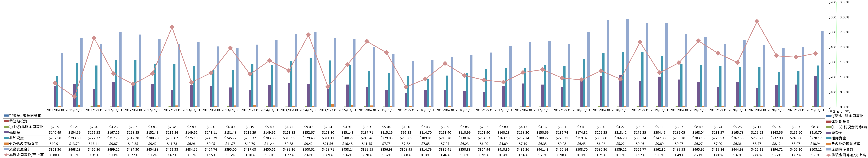This screenshot has width=868, height=158.
Task: Click the $361.36 total cell for 2011/06/30
Action: coord(55,149)
